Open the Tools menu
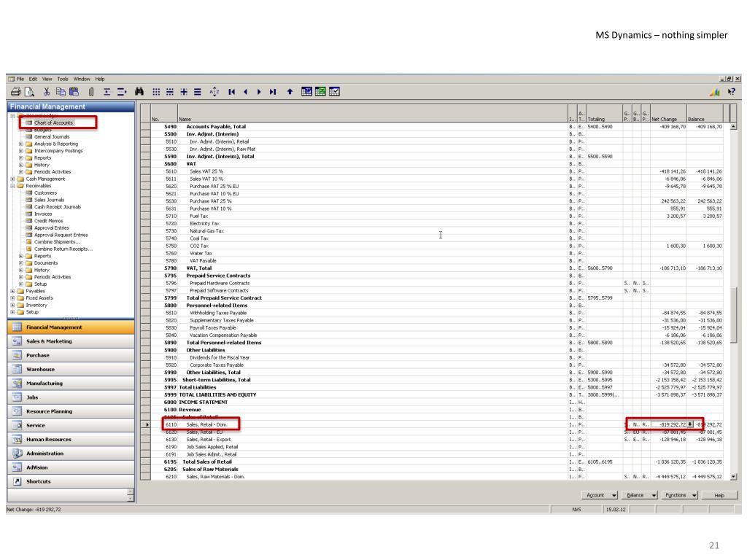This screenshot has width=747, height=560. pos(63,79)
